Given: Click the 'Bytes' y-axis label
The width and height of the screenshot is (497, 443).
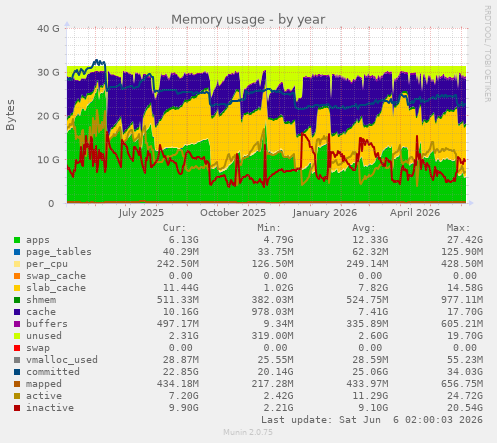Looking at the screenshot, I should point(10,115).
